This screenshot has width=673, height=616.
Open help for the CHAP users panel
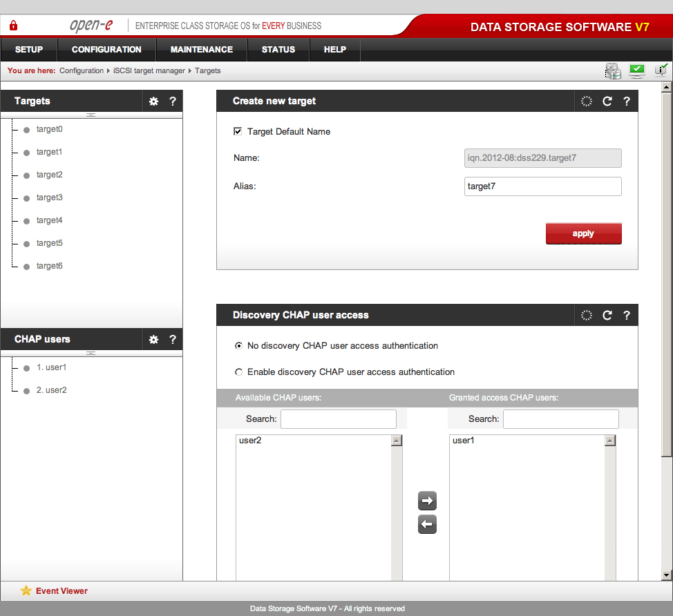[173, 340]
